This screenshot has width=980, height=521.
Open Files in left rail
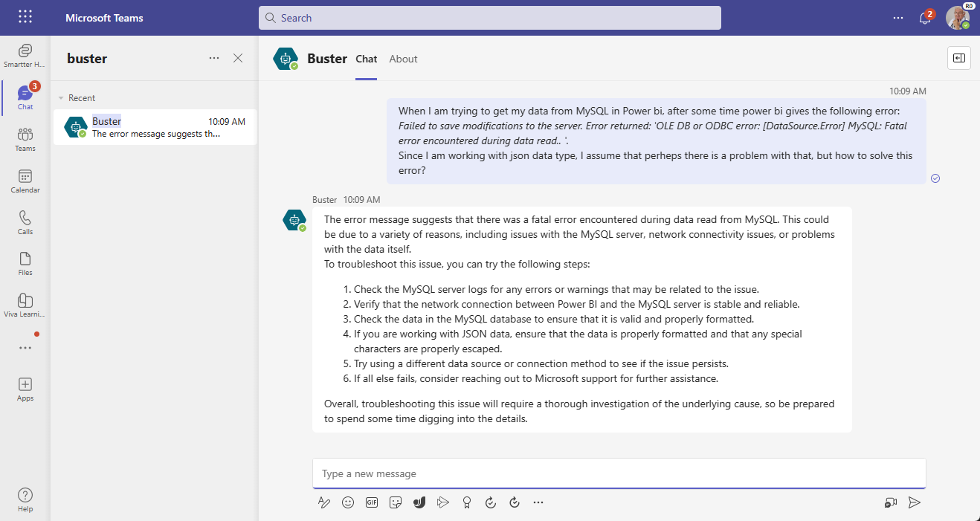click(x=25, y=263)
